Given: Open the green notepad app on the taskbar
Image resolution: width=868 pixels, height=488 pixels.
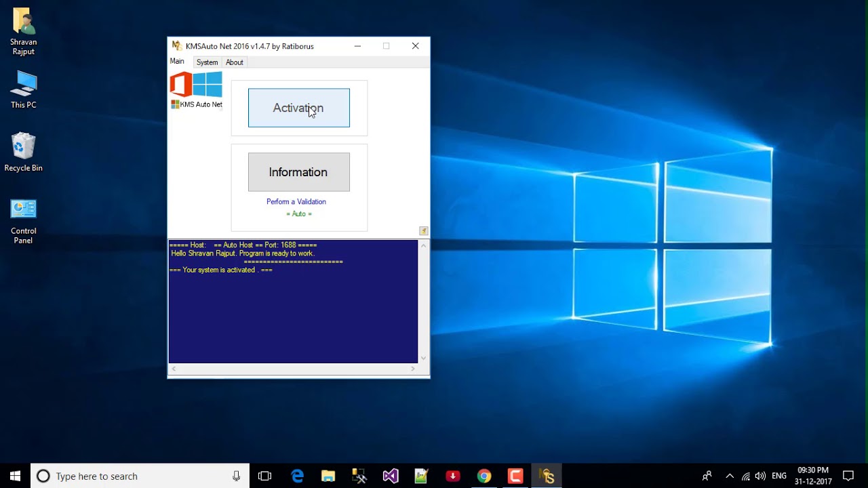Looking at the screenshot, I should 422,476.
